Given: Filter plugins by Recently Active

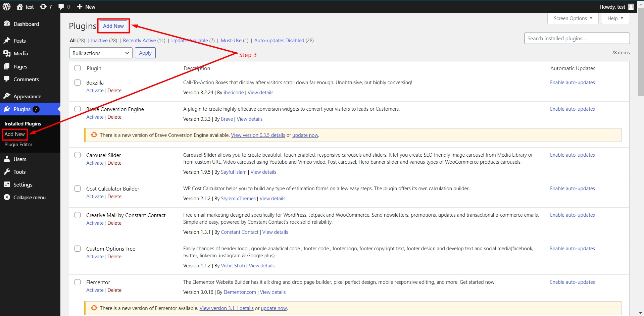Looking at the screenshot, I should pyautogui.click(x=139, y=40).
